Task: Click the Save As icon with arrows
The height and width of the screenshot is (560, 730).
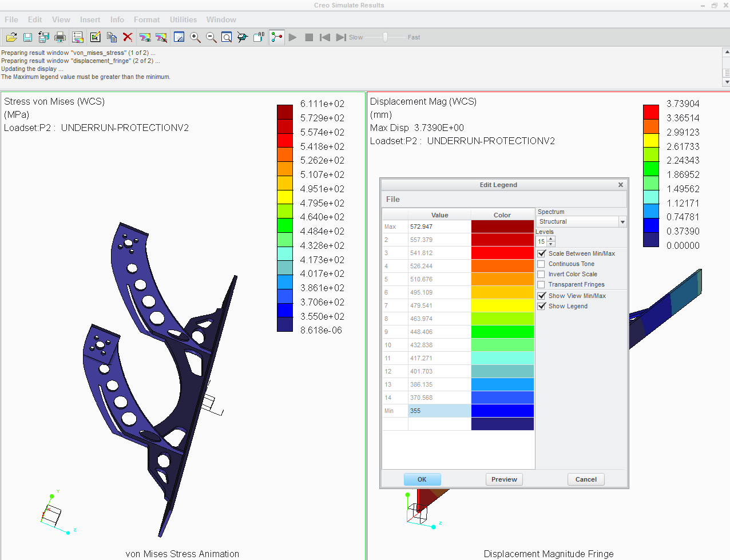Action: [x=43, y=37]
